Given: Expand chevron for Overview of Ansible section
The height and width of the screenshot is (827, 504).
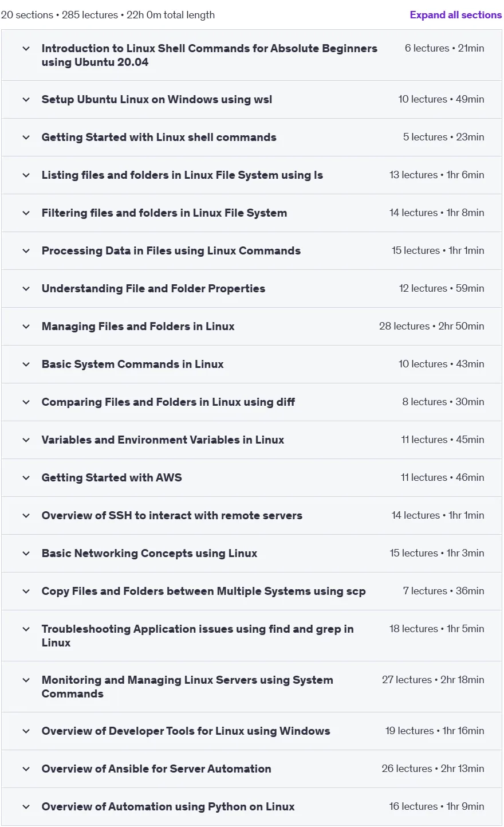Looking at the screenshot, I should click(x=26, y=769).
